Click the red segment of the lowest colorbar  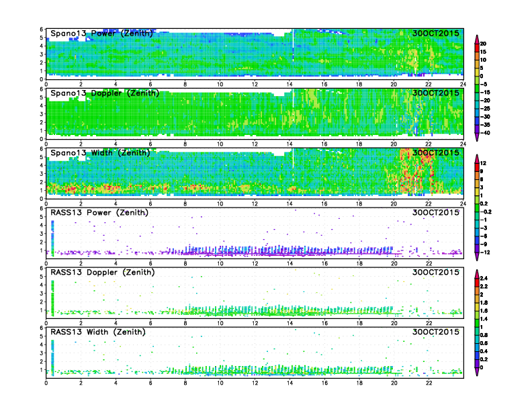pos(477,282)
